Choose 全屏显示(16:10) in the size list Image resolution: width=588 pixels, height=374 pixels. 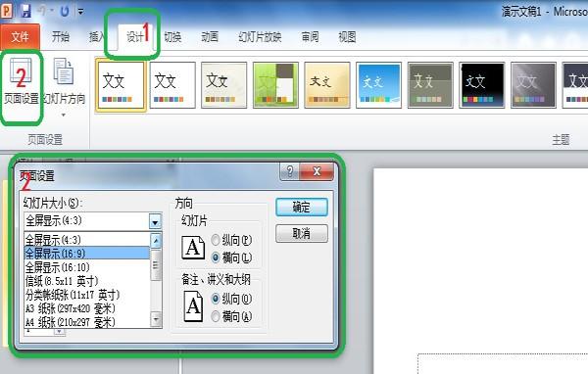click(87, 267)
